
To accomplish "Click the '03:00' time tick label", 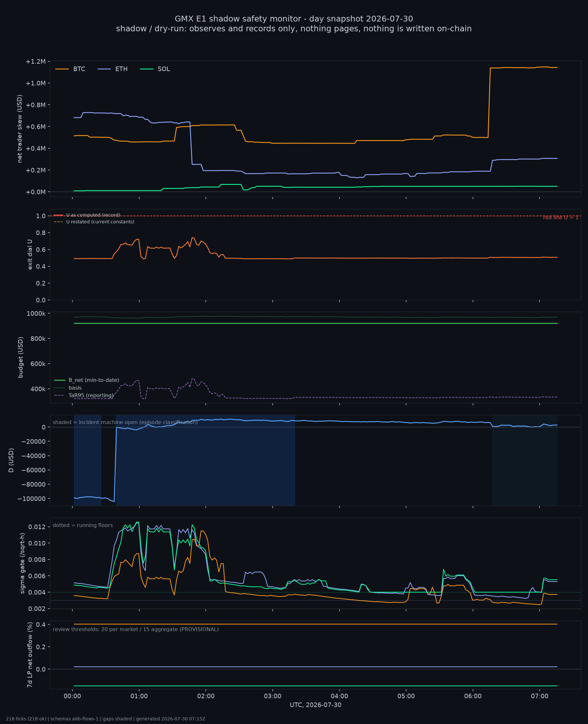I will pos(273,697).
